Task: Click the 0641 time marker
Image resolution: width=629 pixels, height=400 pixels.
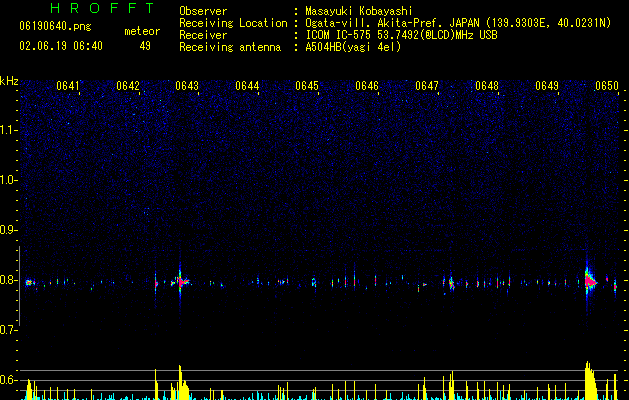Action: coord(67,86)
